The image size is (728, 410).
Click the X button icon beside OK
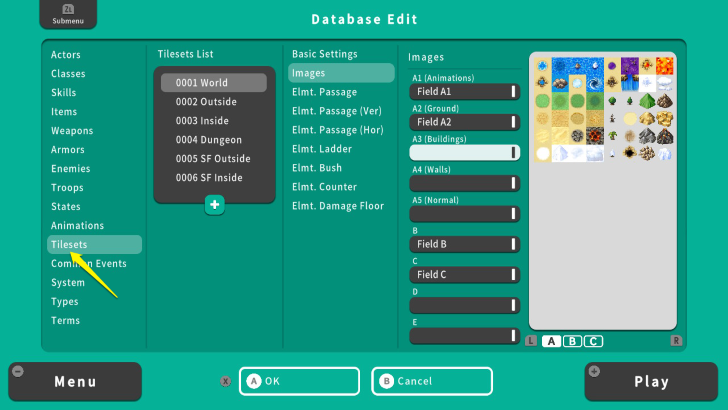point(226,381)
